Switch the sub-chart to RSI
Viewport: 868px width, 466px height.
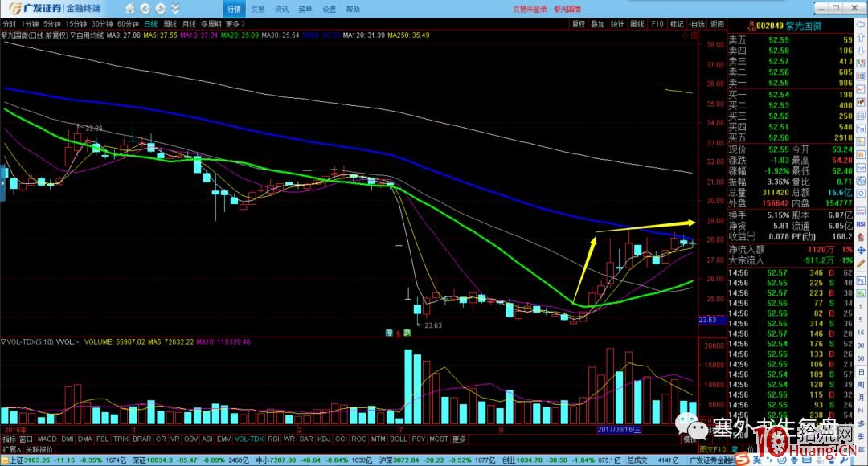(x=273, y=439)
